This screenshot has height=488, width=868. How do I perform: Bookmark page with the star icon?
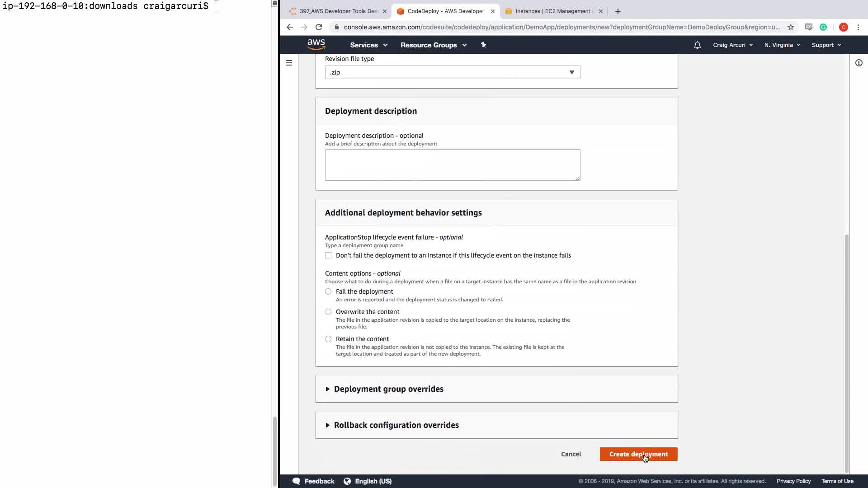790,27
